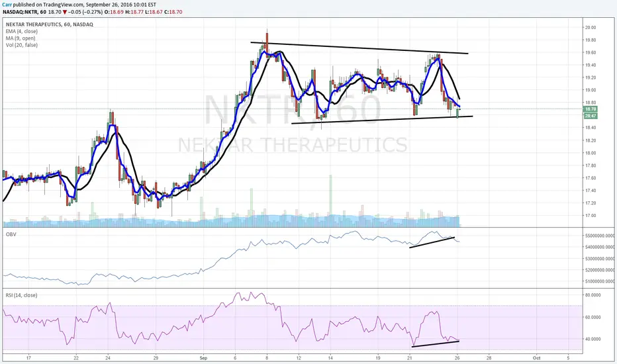Select the upper channel trendline above the candles
Screen dimensions: 617x364
pyautogui.click(x=359, y=48)
